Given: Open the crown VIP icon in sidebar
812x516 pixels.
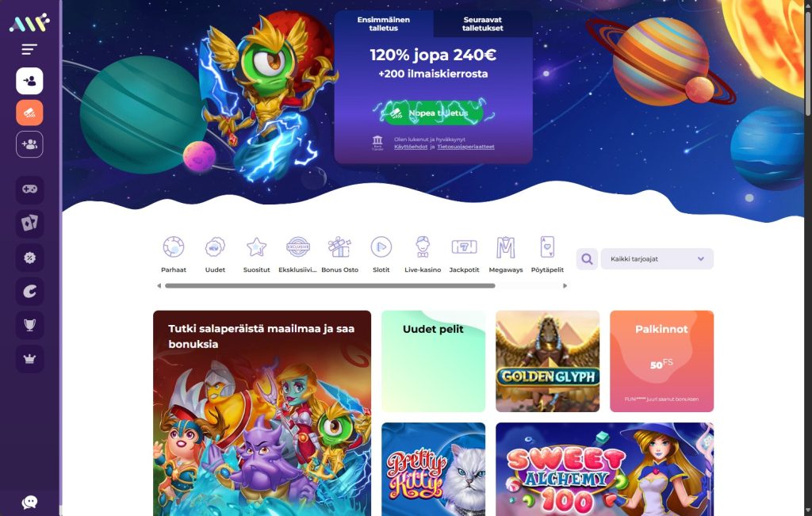Looking at the screenshot, I should [x=29, y=359].
